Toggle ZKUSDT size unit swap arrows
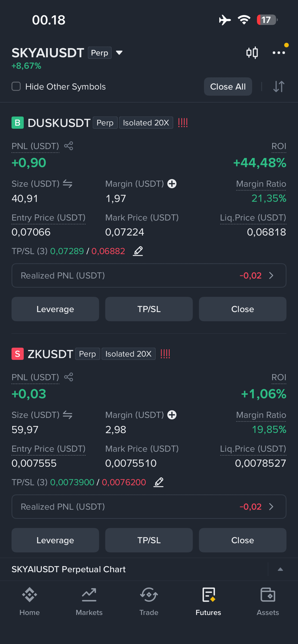Screen dimensions: 298x644 68,415
